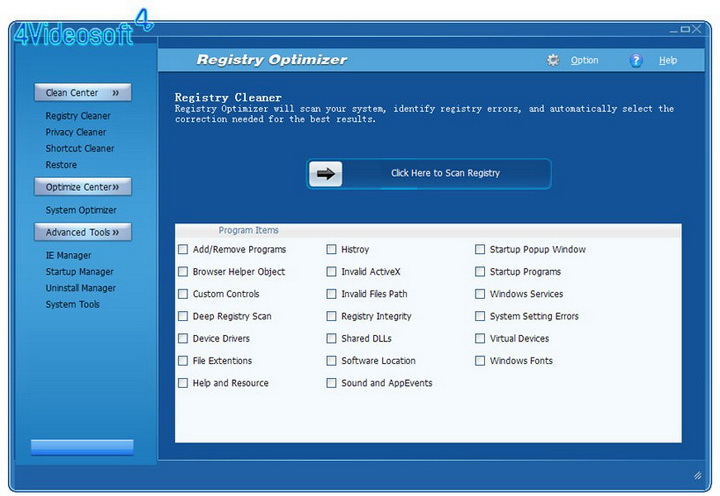Open Shortcut Cleaner in the sidebar
The image size is (720, 496).
(x=80, y=148)
